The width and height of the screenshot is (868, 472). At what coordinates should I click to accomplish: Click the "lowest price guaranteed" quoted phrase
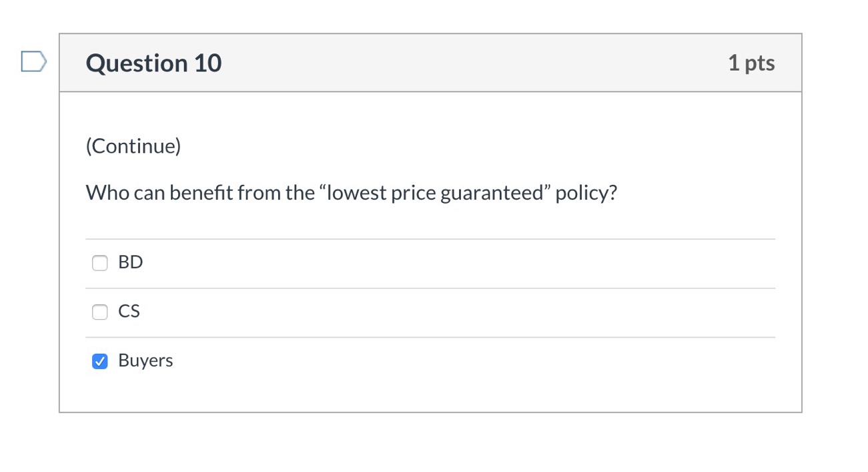click(x=435, y=193)
